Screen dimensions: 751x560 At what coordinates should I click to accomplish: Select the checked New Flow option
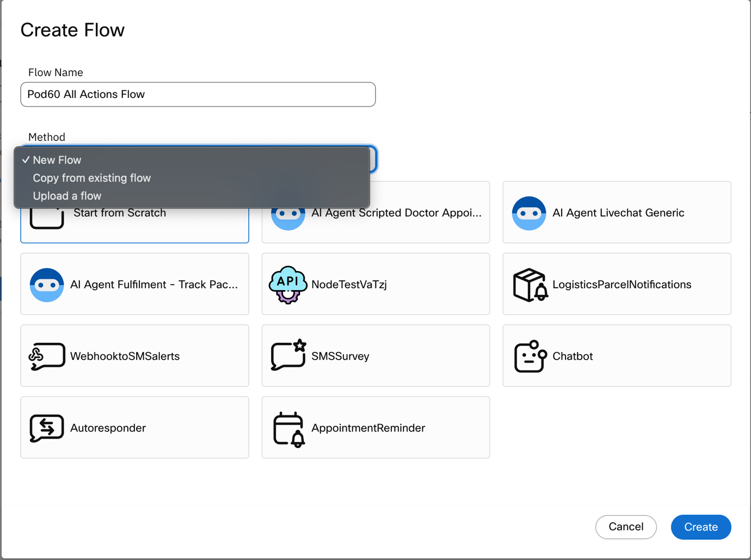click(x=57, y=160)
